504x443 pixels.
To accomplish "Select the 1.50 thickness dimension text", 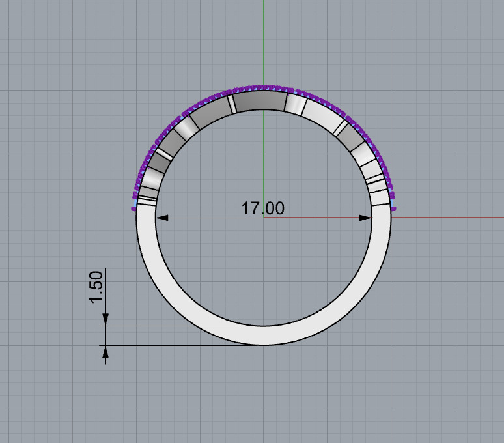I will pyautogui.click(x=96, y=287).
